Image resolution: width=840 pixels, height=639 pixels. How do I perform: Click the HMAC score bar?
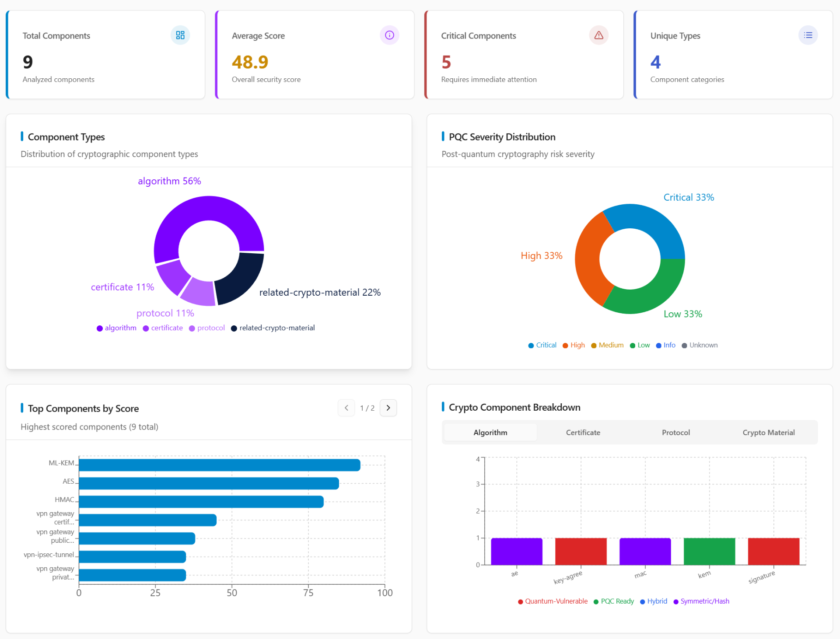201,502
